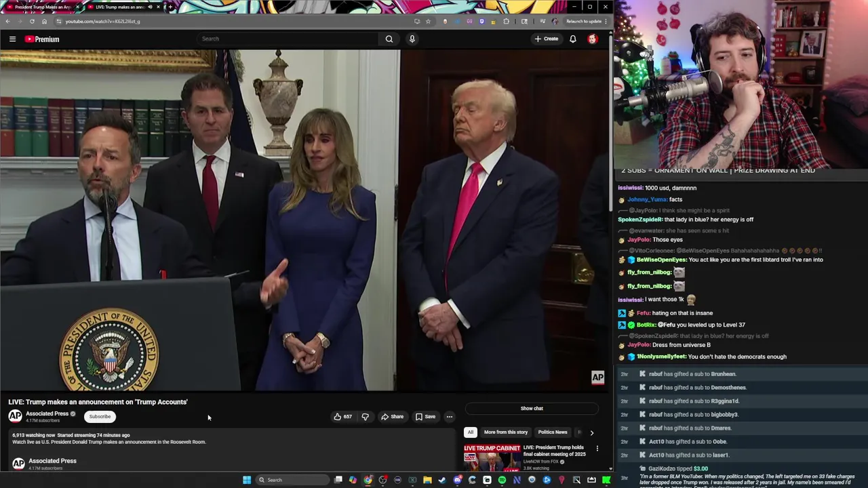Click the Share button
868x488 pixels.
click(x=393, y=417)
